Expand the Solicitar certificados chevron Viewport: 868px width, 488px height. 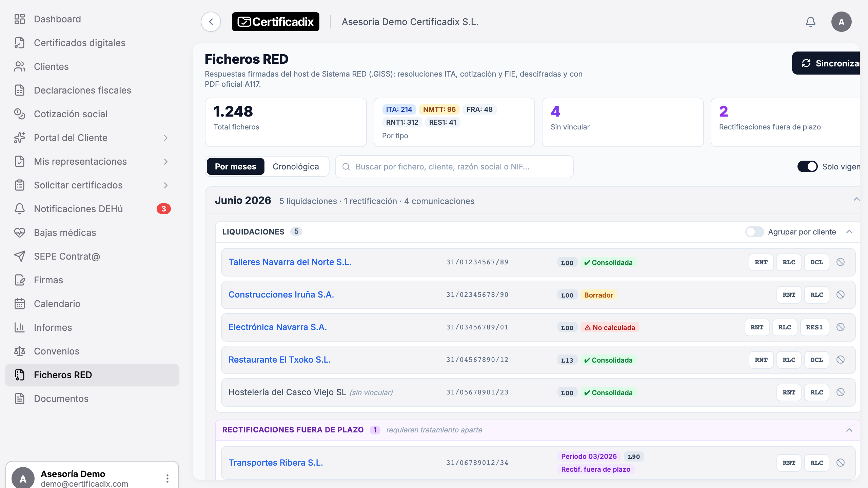click(x=166, y=185)
